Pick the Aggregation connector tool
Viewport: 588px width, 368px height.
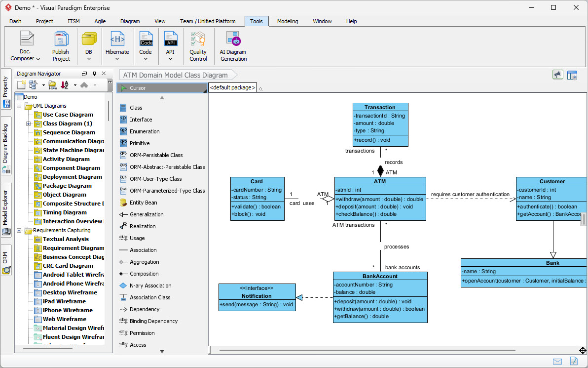pos(162,262)
